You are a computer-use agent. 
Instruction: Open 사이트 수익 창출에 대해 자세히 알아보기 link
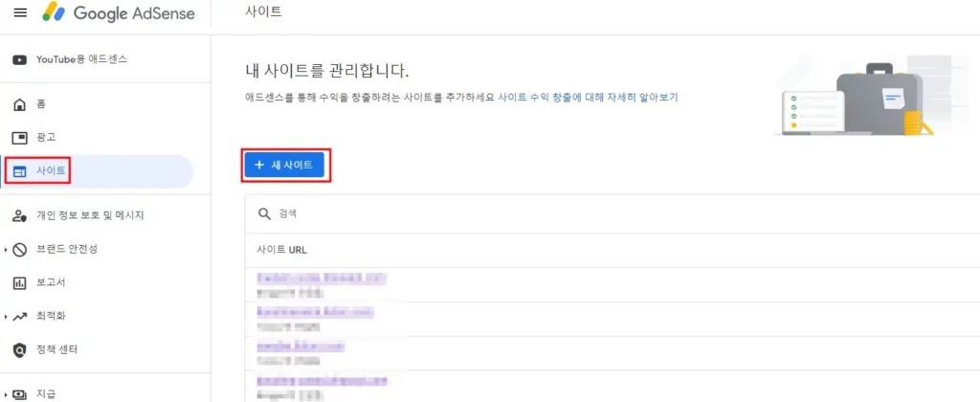(x=588, y=98)
